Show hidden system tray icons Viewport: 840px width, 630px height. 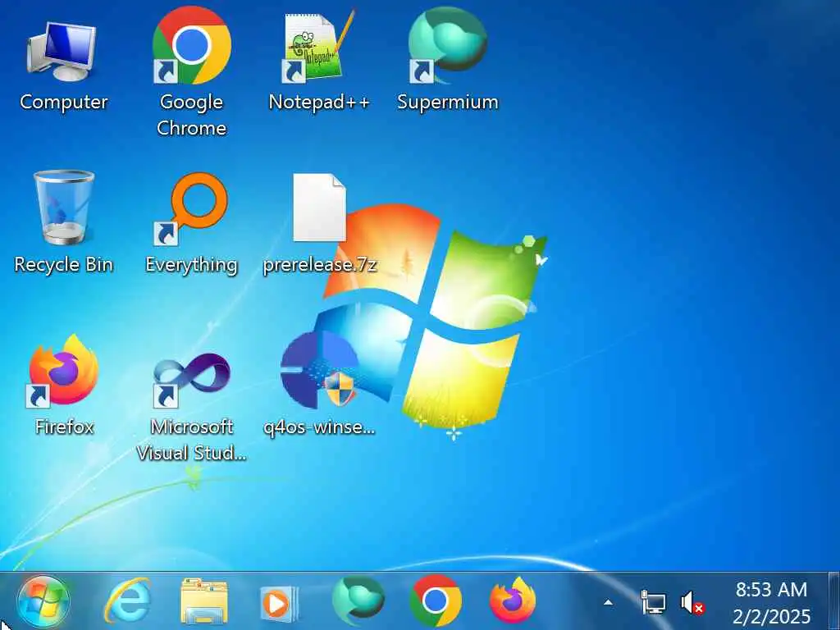(x=608, y=603)
